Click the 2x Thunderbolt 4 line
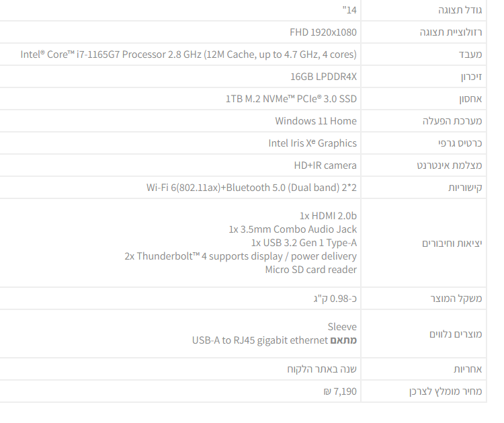This screenshot has width=504, height=423. click(241, 256)
